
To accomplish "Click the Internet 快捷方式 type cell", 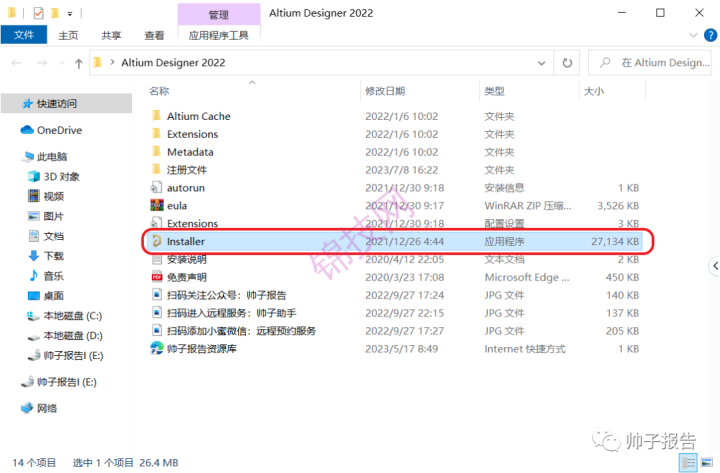I will [525, 349].
